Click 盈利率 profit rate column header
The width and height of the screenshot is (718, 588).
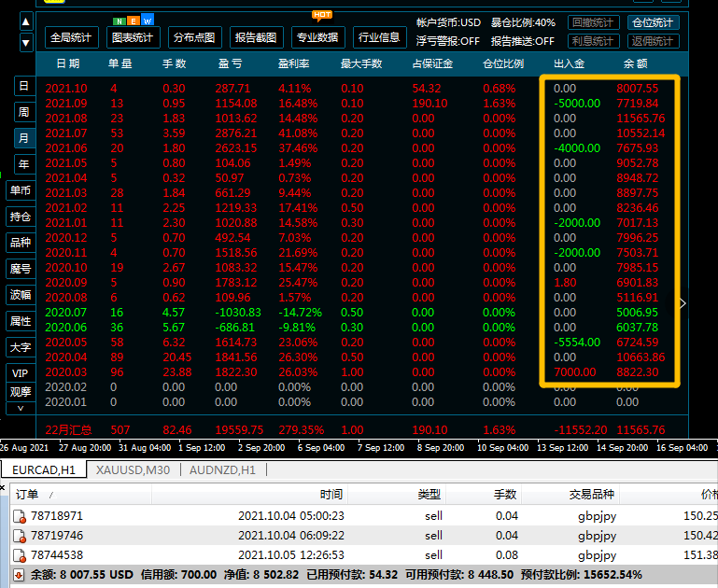click(x=294, y=63)
